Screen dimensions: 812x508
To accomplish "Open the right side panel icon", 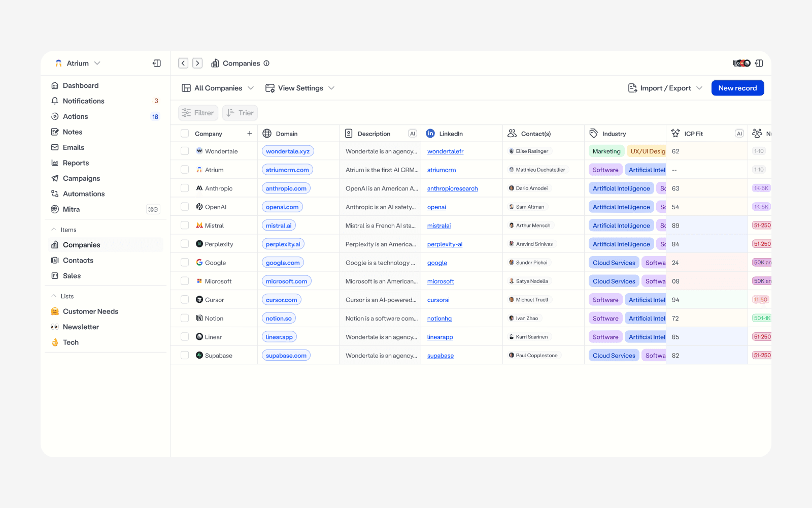I will (759, 63).
